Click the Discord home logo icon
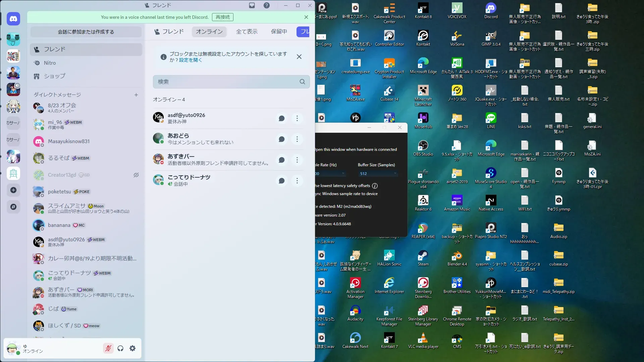The image size is (644, 362). coord(13,19)
